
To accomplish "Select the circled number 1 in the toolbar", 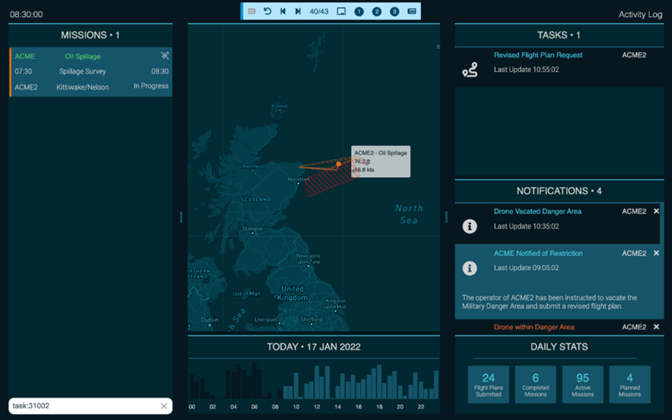I will coord(359,11).
